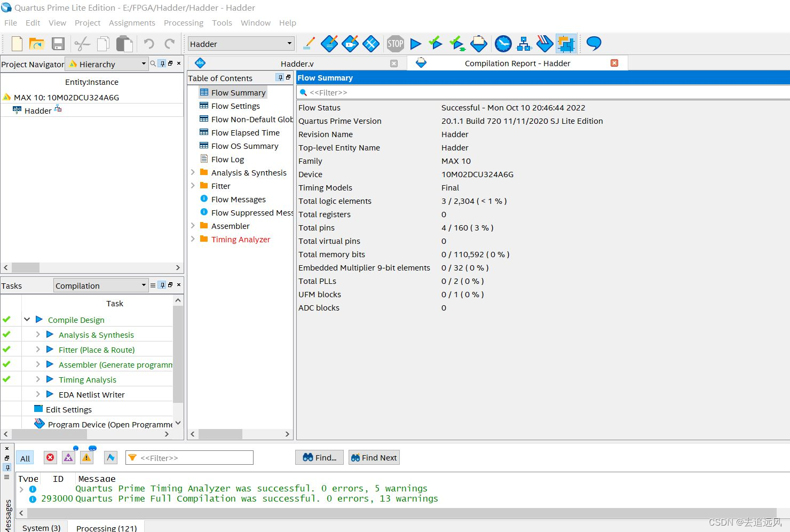
Task: Close the Compilation Report tab
Action: pyautogui.click(x=614, y=63)
